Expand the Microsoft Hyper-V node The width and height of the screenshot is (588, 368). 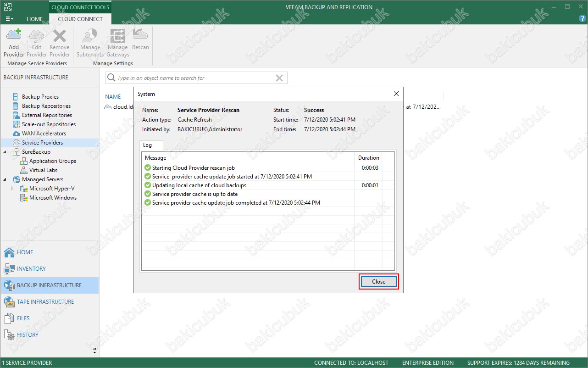click(x=12, y=189)
